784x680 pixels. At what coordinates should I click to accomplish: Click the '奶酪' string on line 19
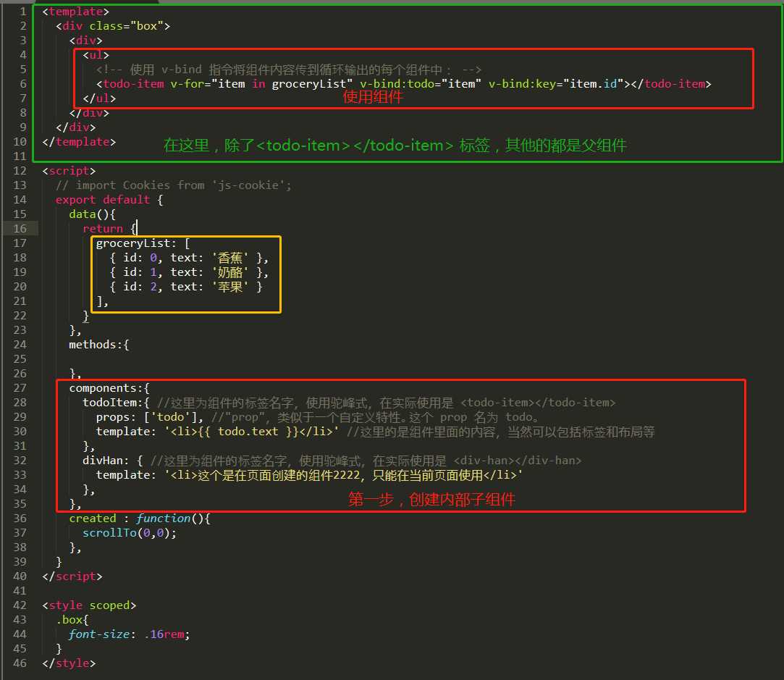[230, 272]
